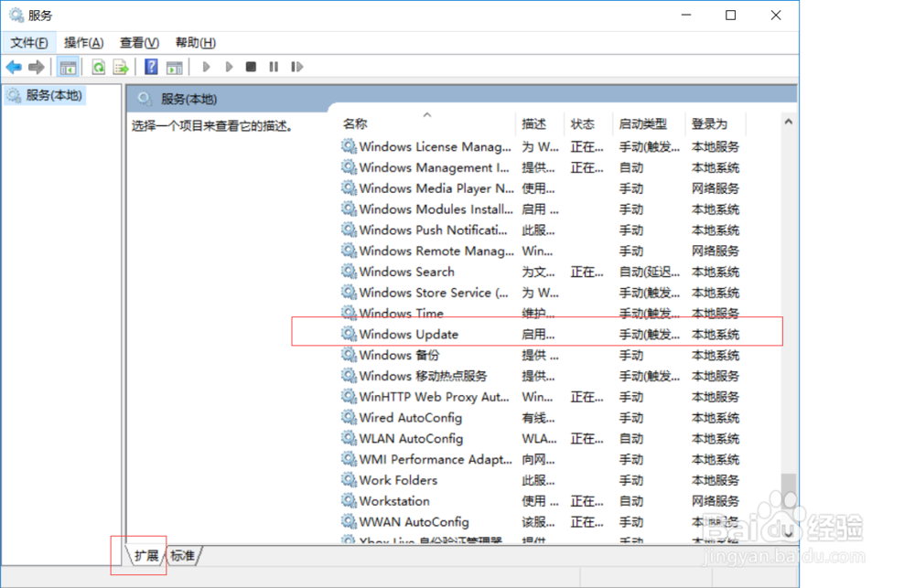Click the Services app icon in title bar
915x588 pixels.
point(16,16)
